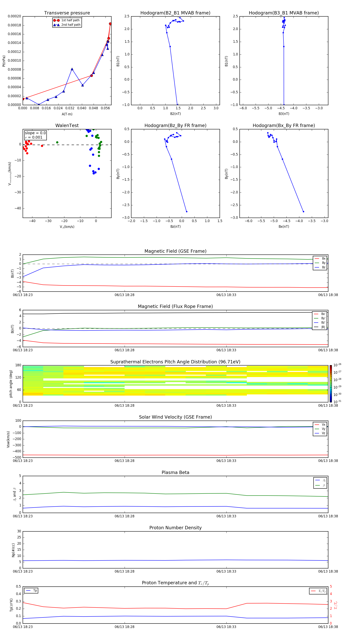Click the 'Hodogram(Bz_By FR frame)' title
Screen dimensions: 351x644
pyautogui.click(x=175, y=125)
